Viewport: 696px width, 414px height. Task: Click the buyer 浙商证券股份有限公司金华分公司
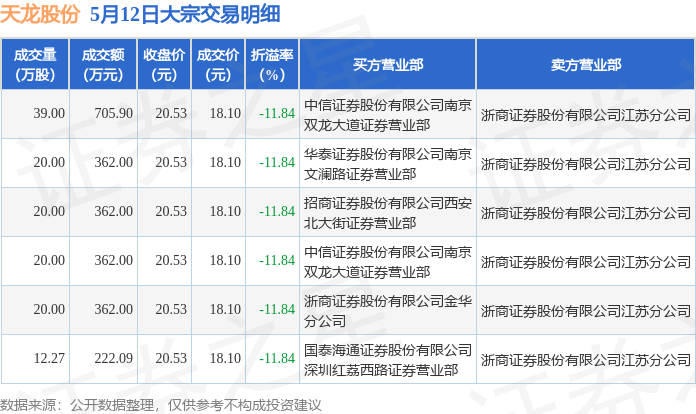(x=388, y=311)
